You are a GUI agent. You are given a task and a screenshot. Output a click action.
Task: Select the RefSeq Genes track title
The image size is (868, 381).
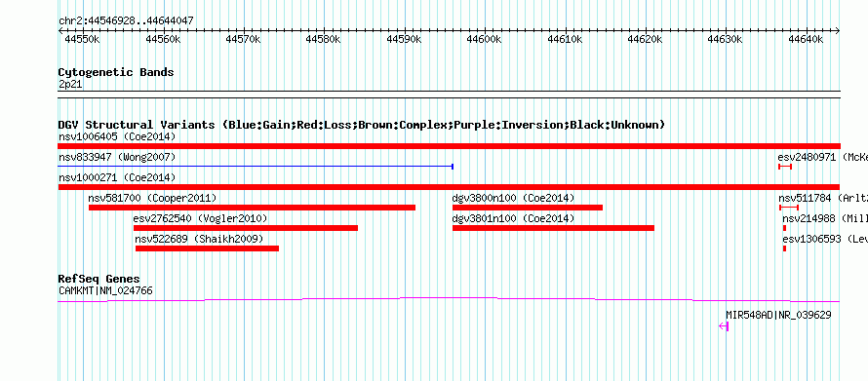pos(99,279)
